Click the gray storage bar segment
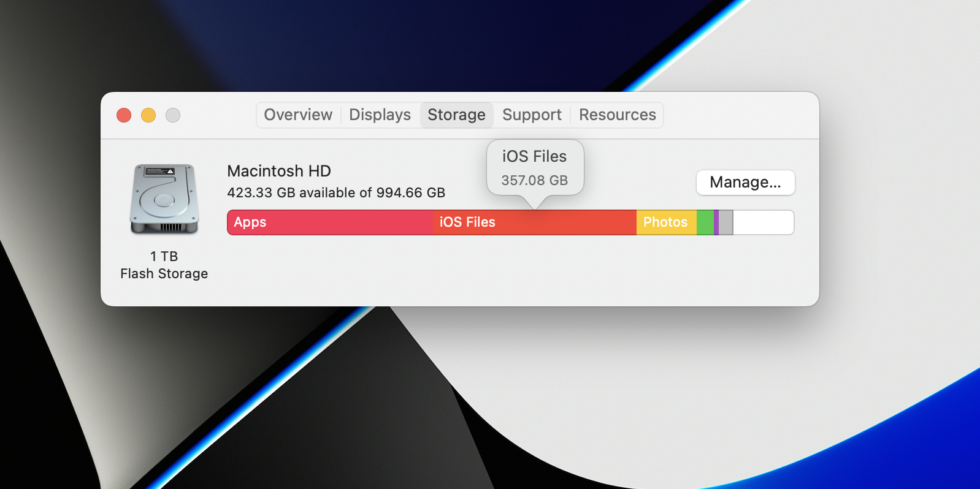This screenshot has height=489, width=980. point(726,222)
